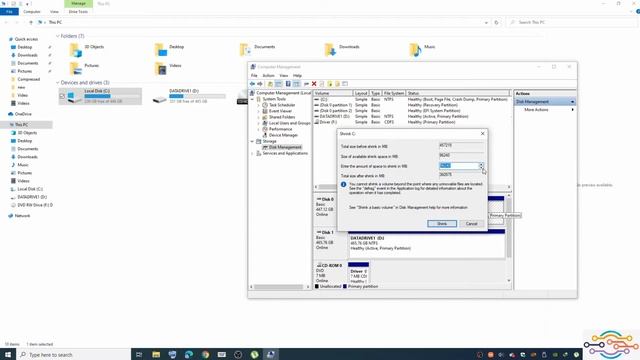The height and width of the screenshot is (360, 640).
Task: Click shrink amount MB input field
Action: point(459,165)
